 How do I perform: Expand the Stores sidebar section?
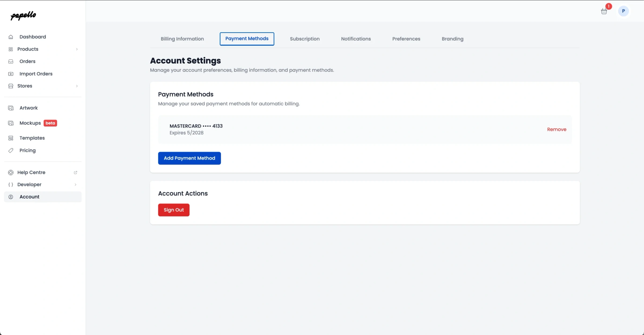pyautogui.click(x=77, y=86)
